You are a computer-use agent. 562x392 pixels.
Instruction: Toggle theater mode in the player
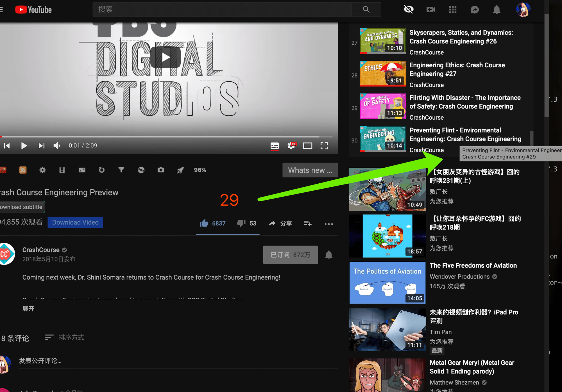(x=308, y=146)
